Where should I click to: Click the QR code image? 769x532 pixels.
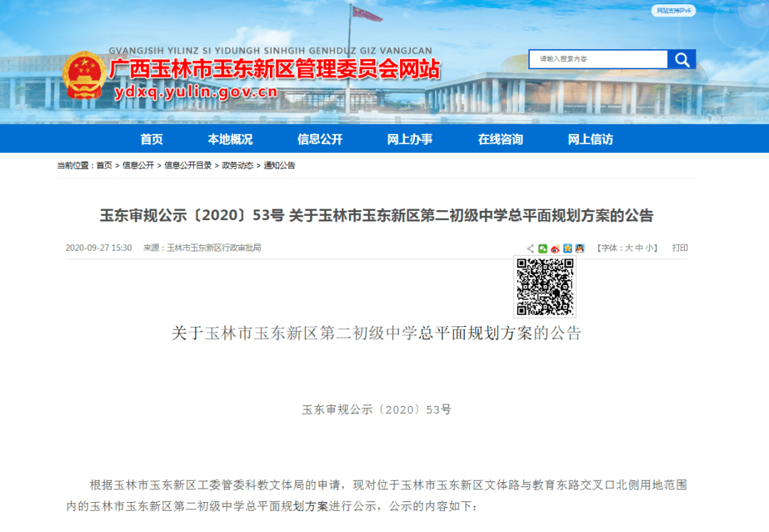tap(545, 287)
